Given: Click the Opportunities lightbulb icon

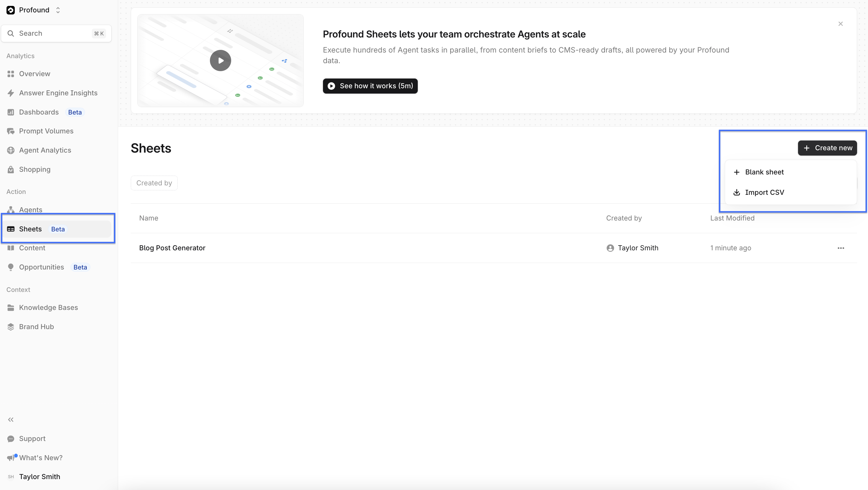Looking at the screenshot, I should pos(11,267).
